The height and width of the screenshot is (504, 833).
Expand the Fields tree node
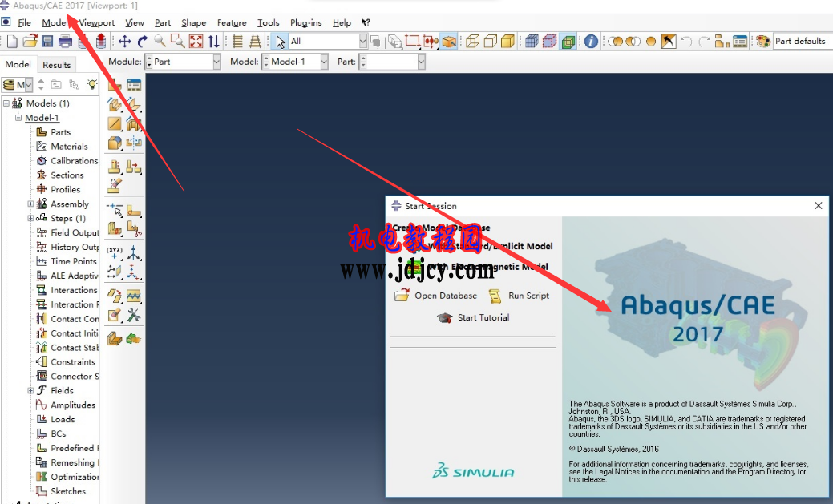[30, 390]
